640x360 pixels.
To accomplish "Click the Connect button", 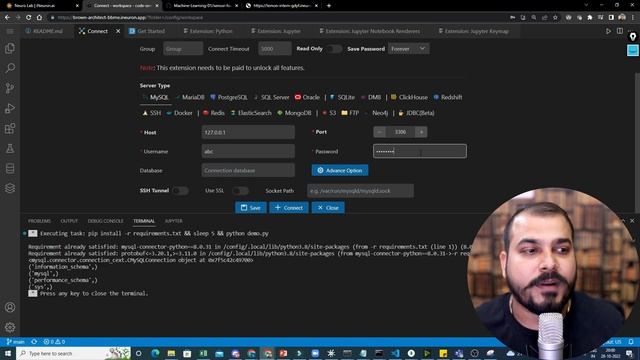I will (289, 207).
